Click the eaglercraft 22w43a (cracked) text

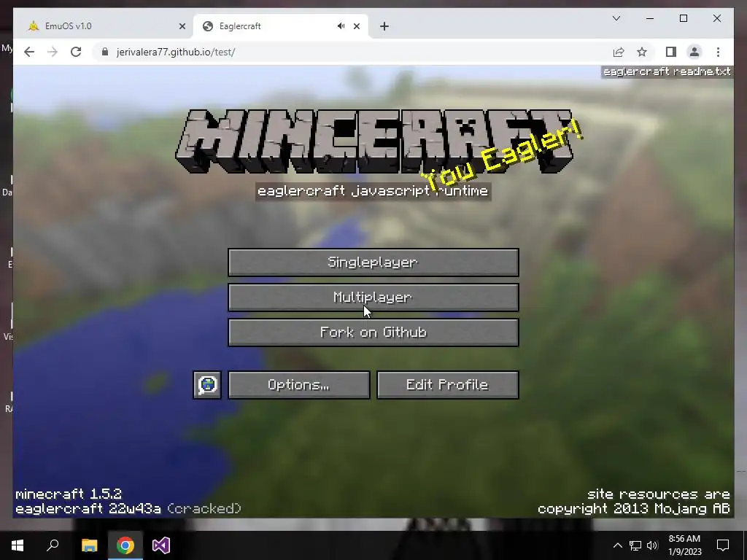pyautogui.click(x=128, y=509)
